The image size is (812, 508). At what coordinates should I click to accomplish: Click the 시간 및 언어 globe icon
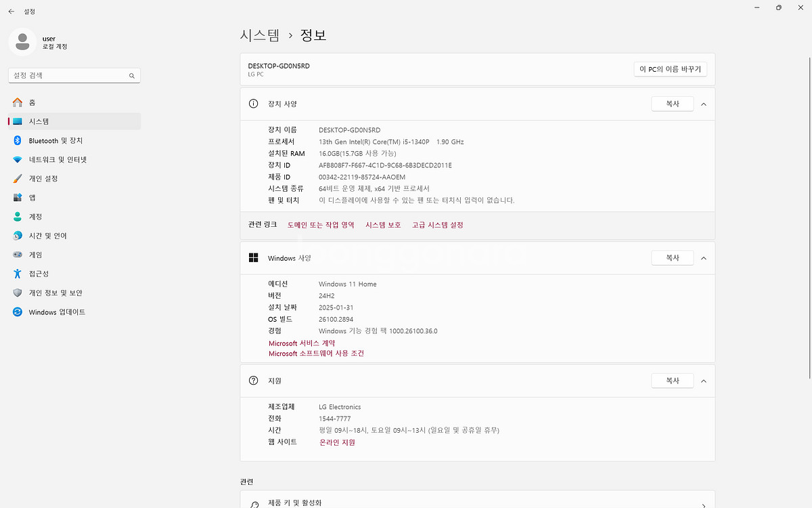point(18,236)
